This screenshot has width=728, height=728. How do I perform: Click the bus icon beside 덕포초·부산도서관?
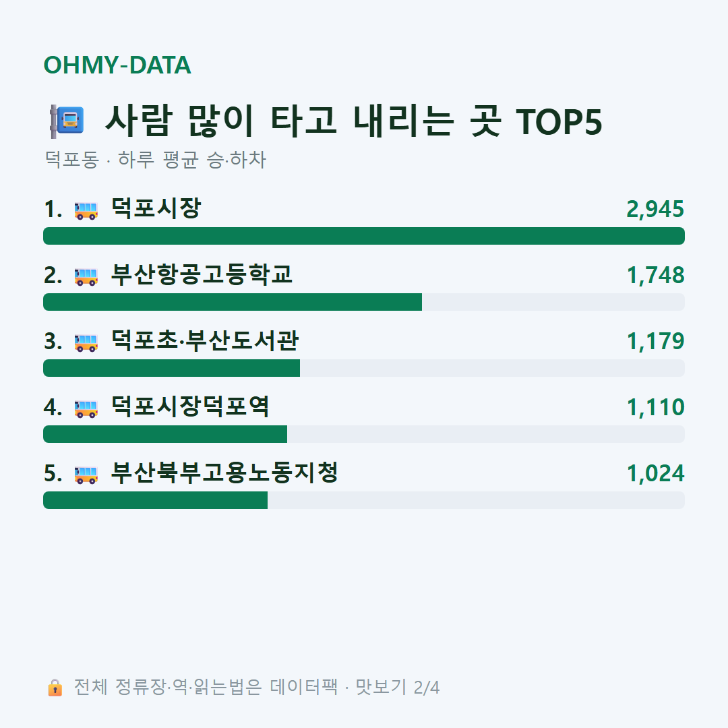pos(86,342)
